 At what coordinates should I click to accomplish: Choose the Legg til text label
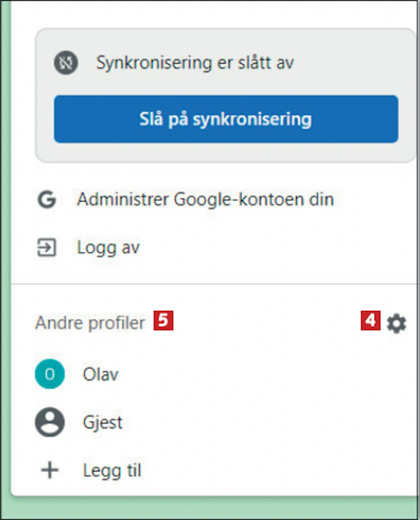(112, 471)
